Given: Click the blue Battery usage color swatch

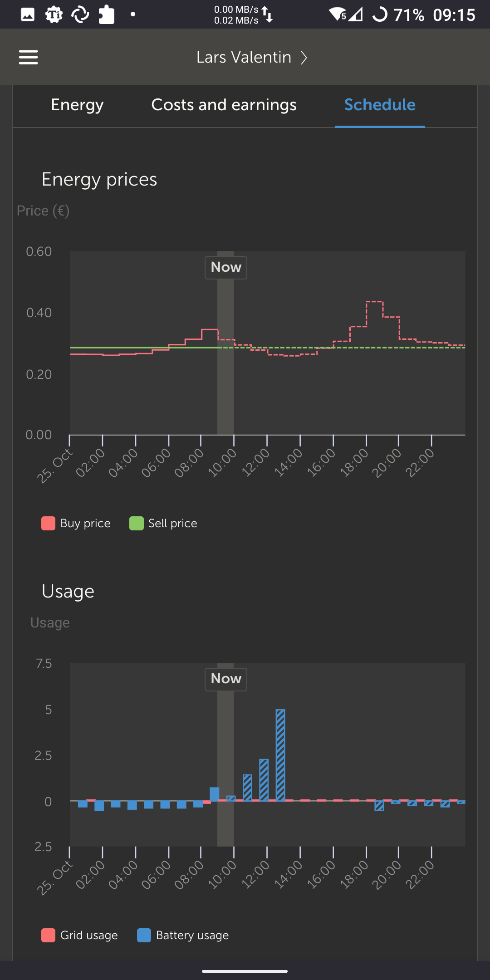Looking at the screenshot, I should (144, 935).
